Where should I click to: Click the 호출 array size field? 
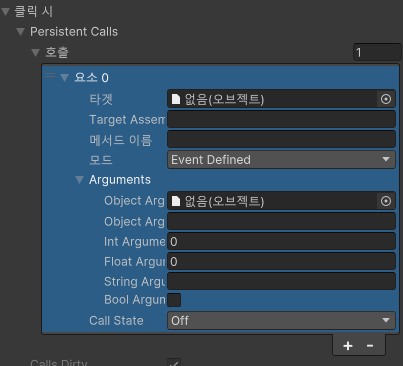click(x=377, y=52)
